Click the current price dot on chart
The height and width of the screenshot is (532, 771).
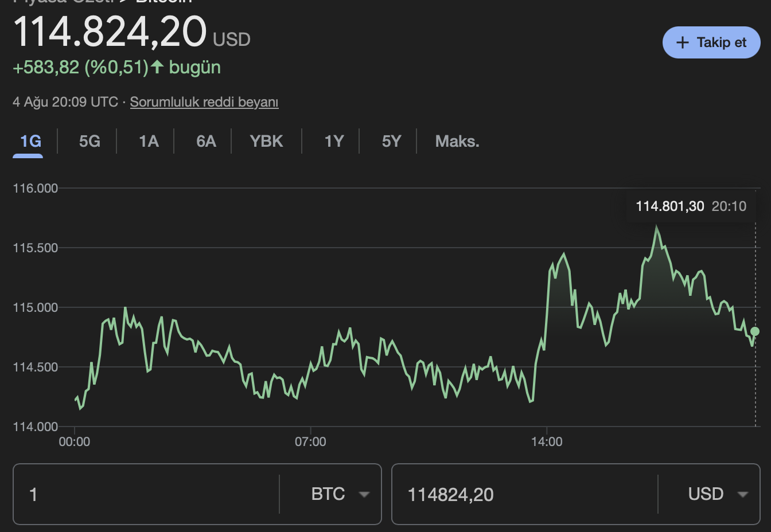[x=755, y=331]
